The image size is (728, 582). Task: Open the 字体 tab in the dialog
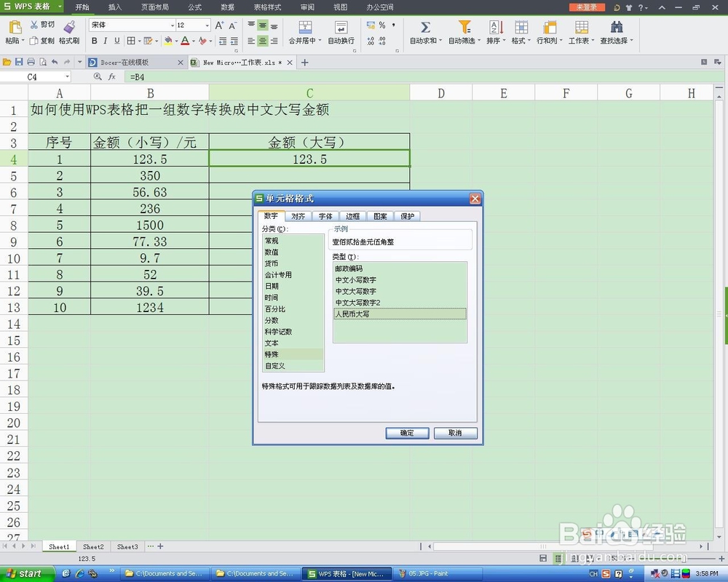325,216
